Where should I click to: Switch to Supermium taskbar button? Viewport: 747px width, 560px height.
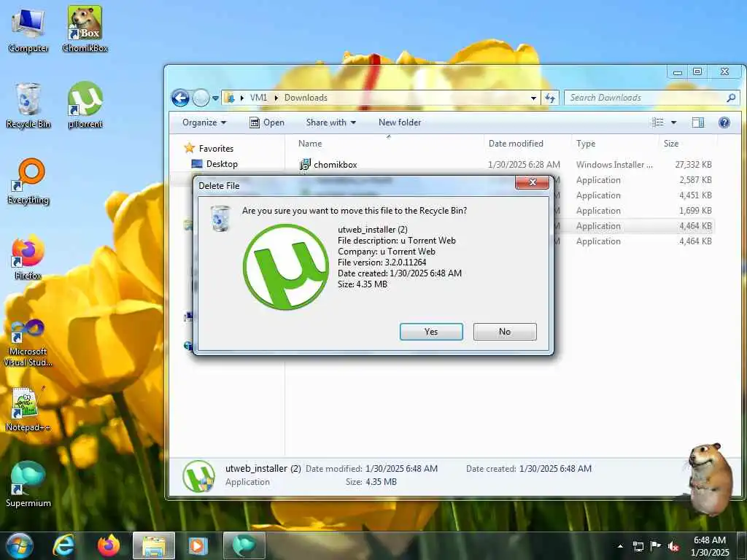pyautogui.click(x=244, y=545)
